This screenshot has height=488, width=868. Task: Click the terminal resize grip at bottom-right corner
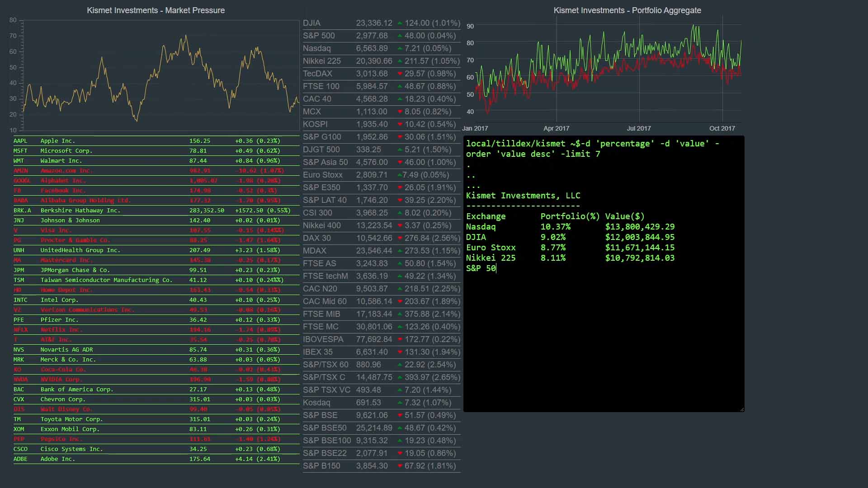tap(742, 409)
